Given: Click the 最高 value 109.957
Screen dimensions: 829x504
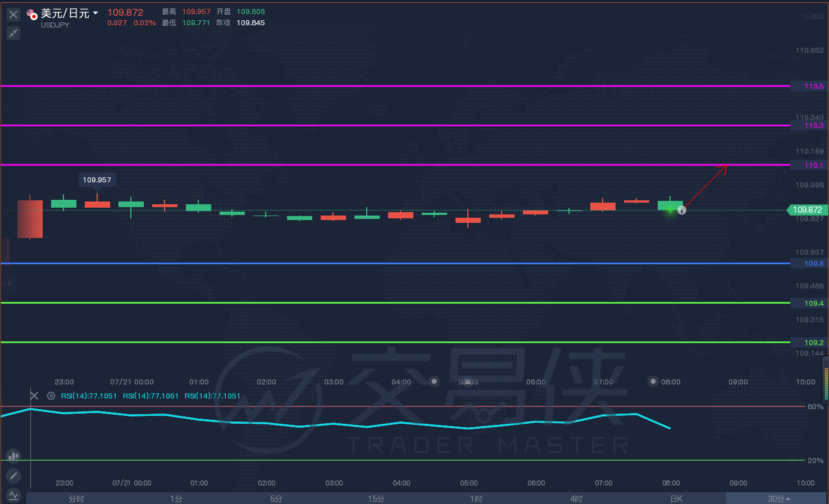Looking at the screenshot, I should pos(196,11).
